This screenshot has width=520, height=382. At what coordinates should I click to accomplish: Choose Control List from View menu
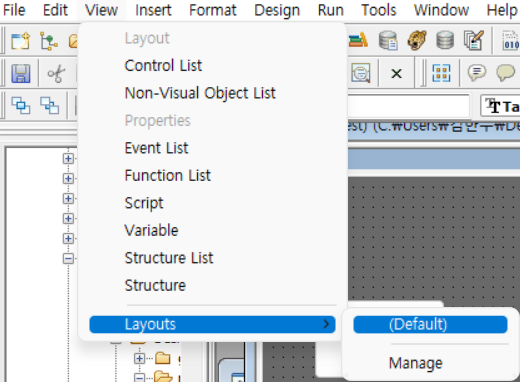[x=212, y=65]
